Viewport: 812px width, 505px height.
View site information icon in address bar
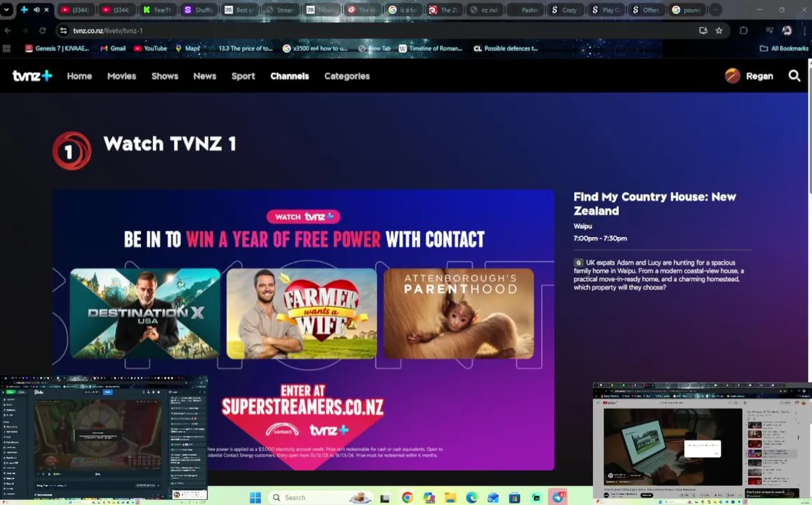(63, 31)
